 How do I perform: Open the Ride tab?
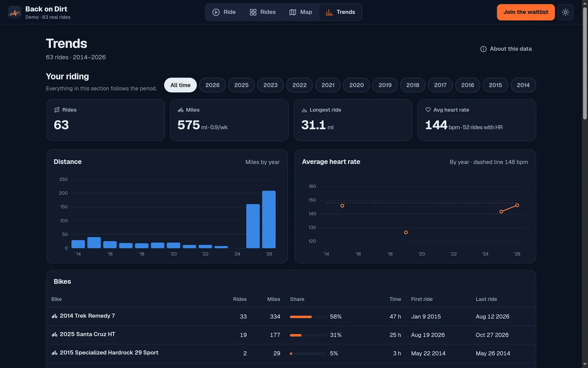pyautogui.click(x=224, y=12)
